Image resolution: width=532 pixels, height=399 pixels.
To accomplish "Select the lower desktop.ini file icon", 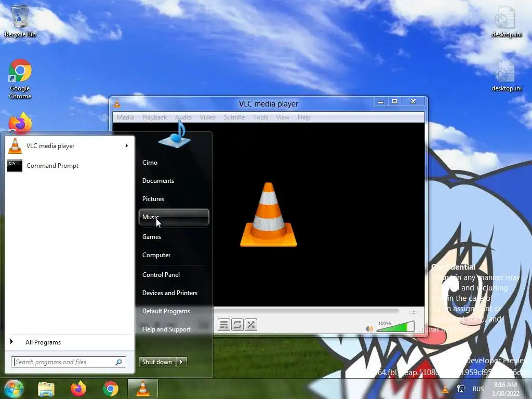I will 506,75.
